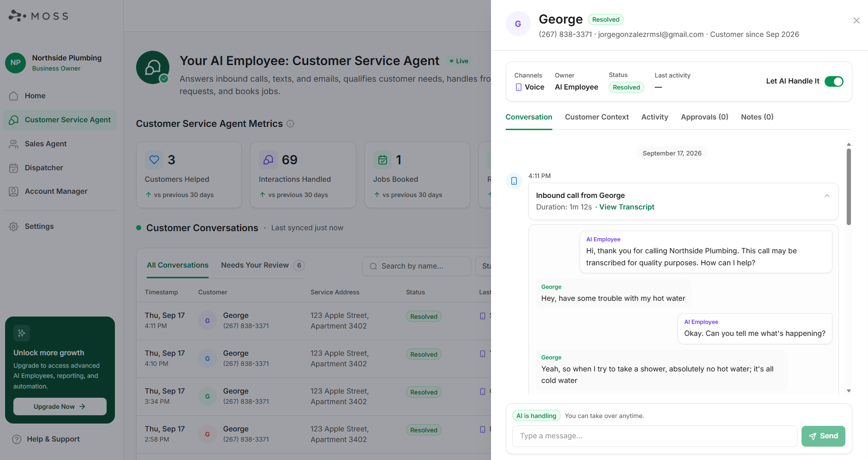Open the Approvals (0) tab
The height and width of the screenshot is (460, 868).
[x=704, y=117]
